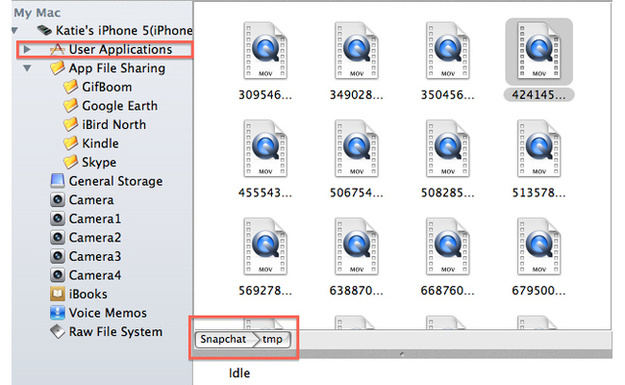
Task: Click the splitter handle dot below file browser
Action: pos(402,354)
